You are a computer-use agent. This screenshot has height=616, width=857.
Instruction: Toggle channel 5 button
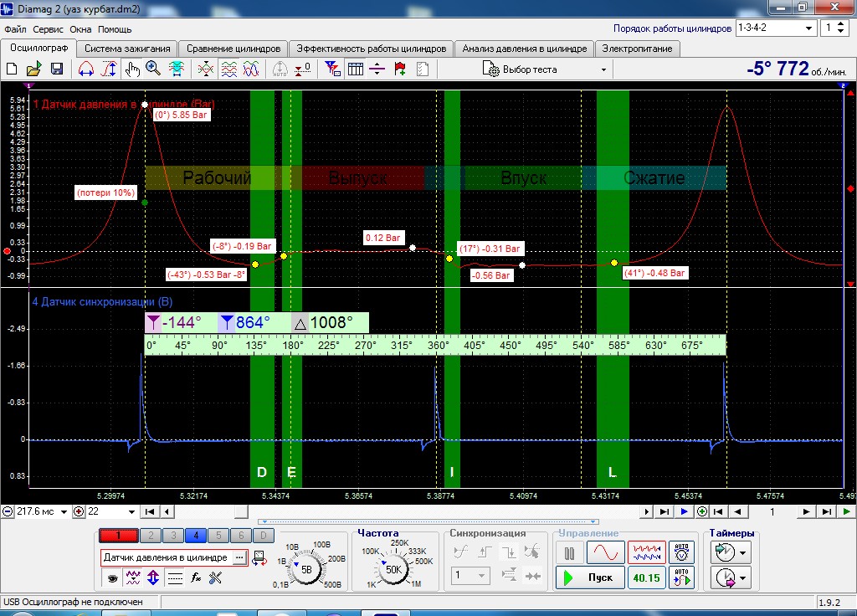[x=218, y=536]
